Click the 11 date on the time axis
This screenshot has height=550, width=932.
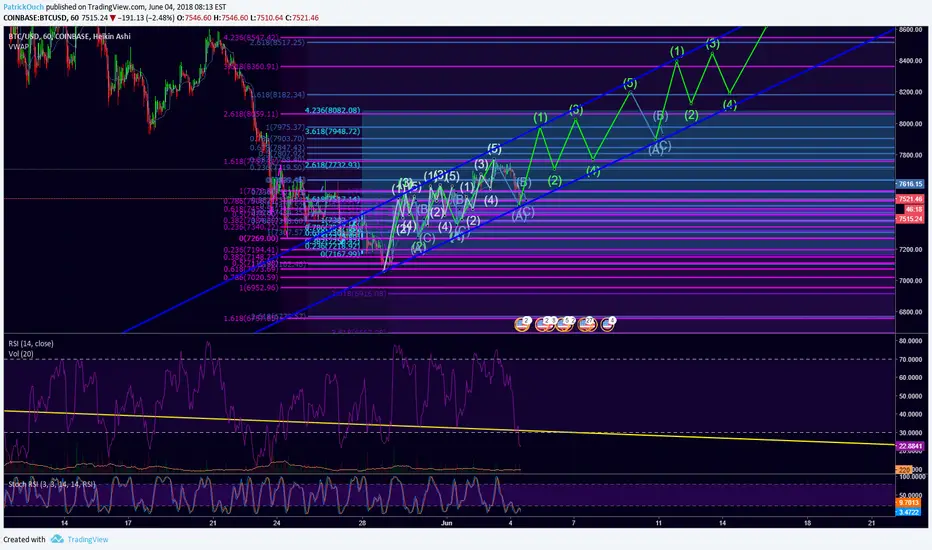(x=659, y=523)
